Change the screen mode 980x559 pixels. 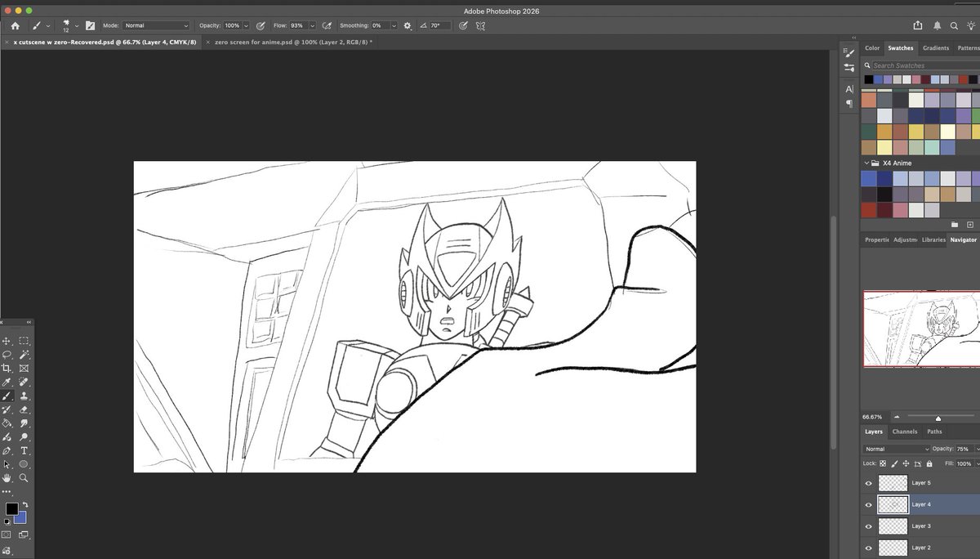coord(24,535)
